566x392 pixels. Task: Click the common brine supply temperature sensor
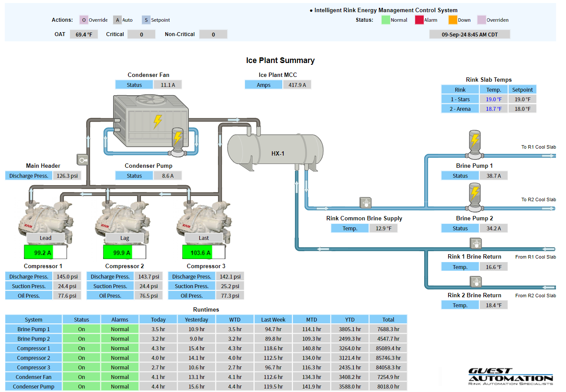[365, 203]
